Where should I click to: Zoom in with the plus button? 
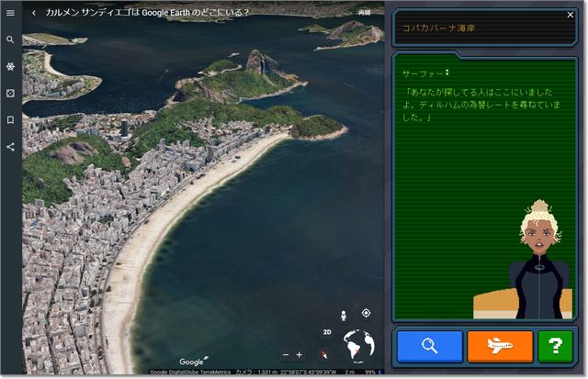[300, 354]
